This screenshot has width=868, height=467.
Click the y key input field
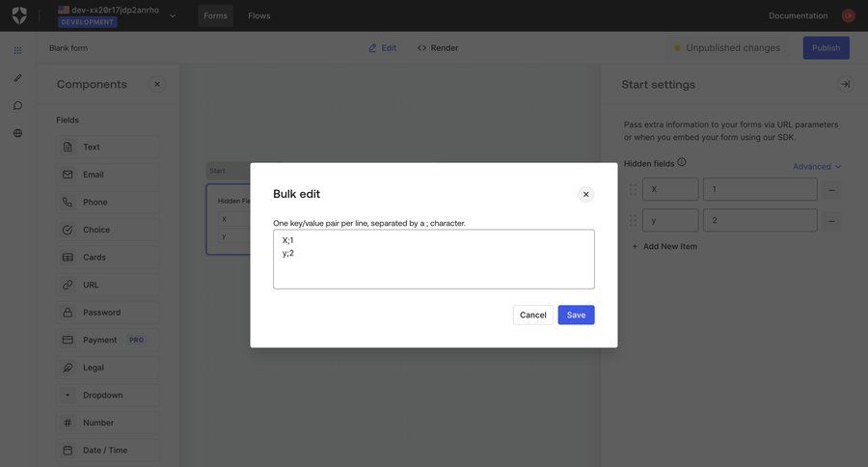(x=670, y=221)
